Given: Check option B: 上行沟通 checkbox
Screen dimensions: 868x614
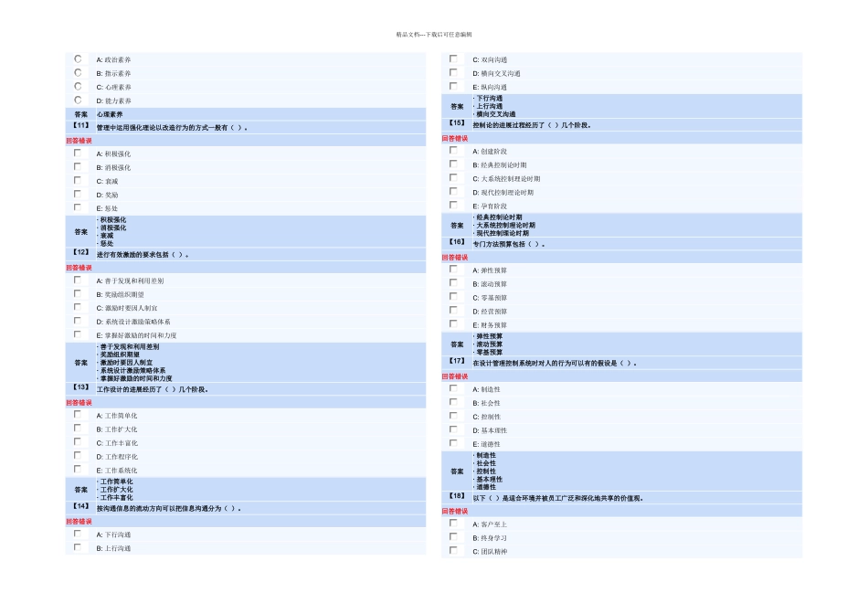Looking at the screenshot, I should click(x=78, y=547).
